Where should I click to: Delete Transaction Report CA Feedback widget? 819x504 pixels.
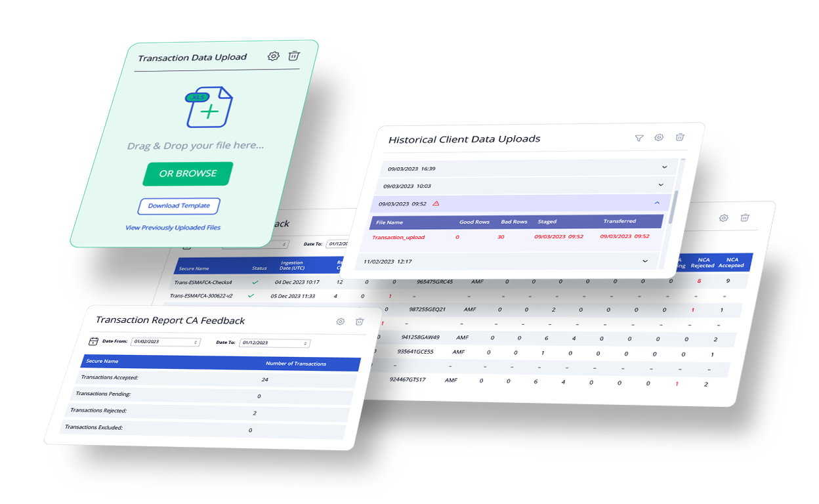pos(360,322)
